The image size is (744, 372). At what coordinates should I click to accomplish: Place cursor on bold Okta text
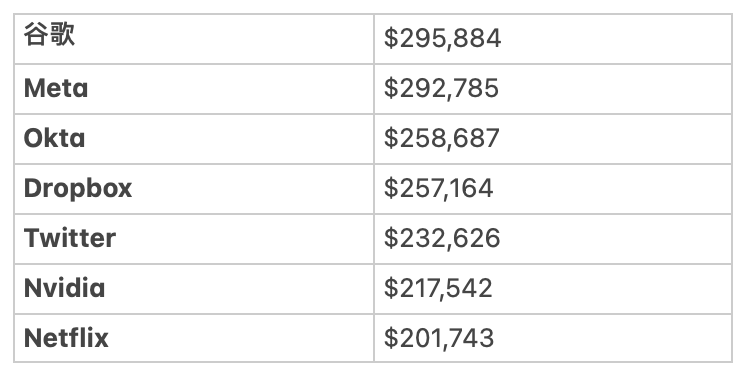[55, 139]
